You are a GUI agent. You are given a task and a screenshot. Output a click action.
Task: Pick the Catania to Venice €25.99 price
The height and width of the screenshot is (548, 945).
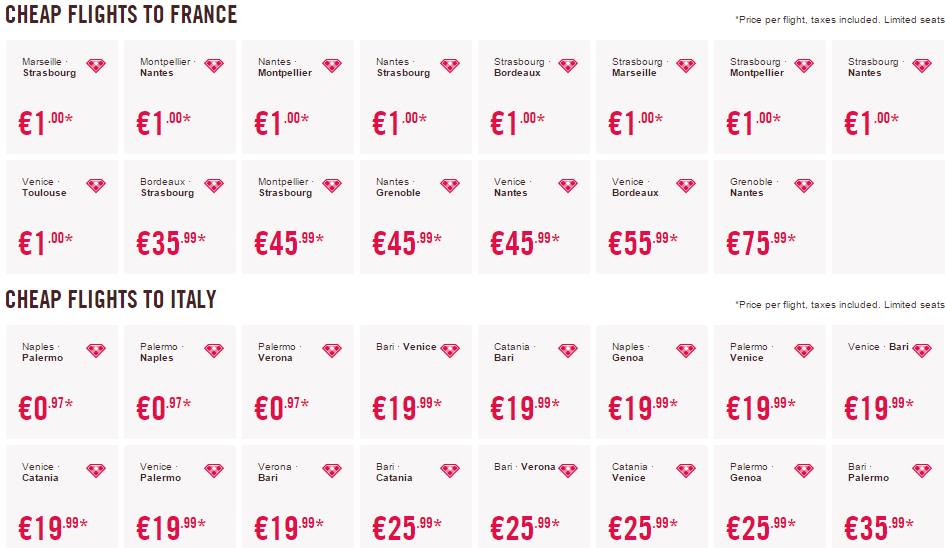(x=645, y=527)
